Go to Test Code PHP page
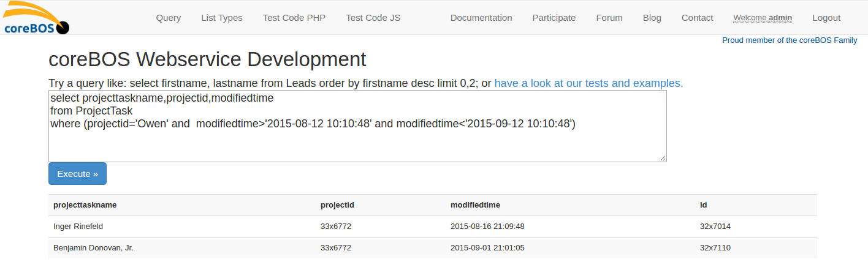This screenshot has height=270, width=868. 294,18
